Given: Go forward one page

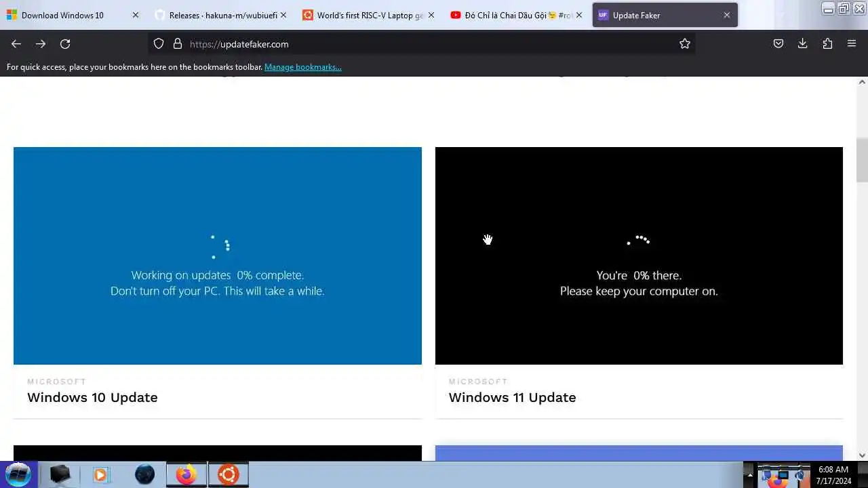Looking at the screenshot, I should [41, 44].
